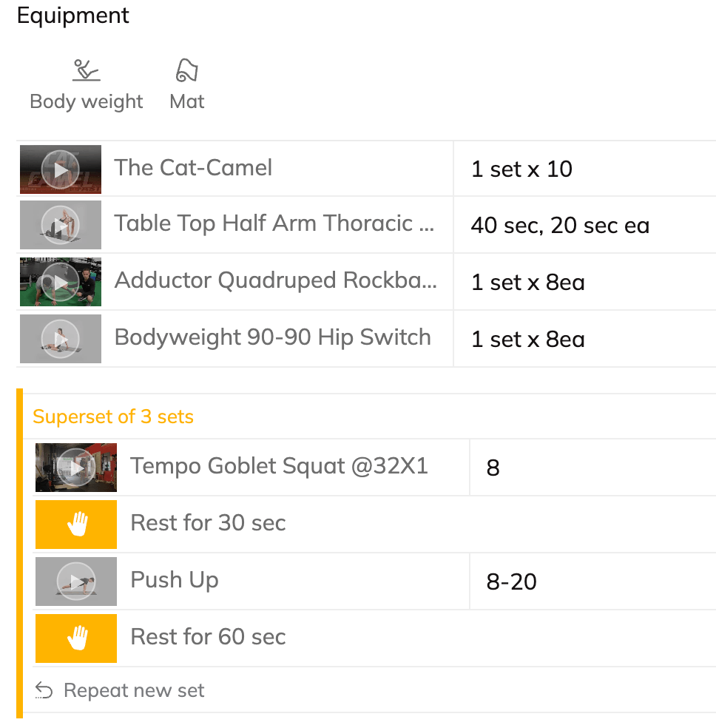Viewport: 716px width, 728px height.
Task: Play Adductor Quadruped Rockback video thumbnail
Action: (61, 282)
